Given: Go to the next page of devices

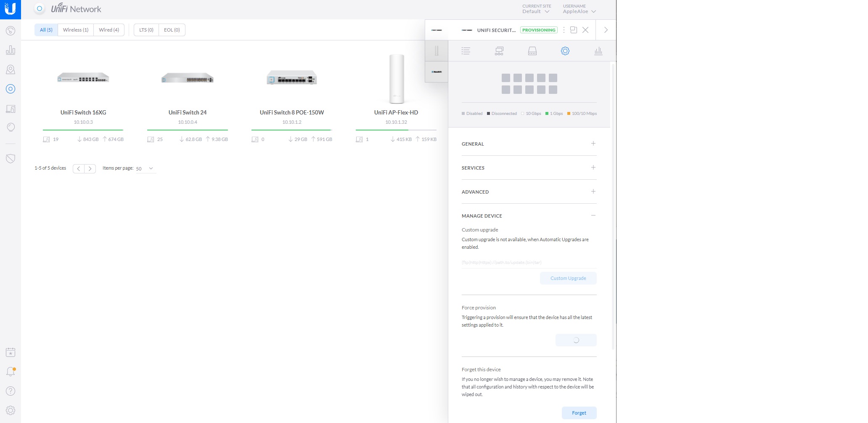Looking at the screenshot, I should pyautogui.click(x=90, y=168).
